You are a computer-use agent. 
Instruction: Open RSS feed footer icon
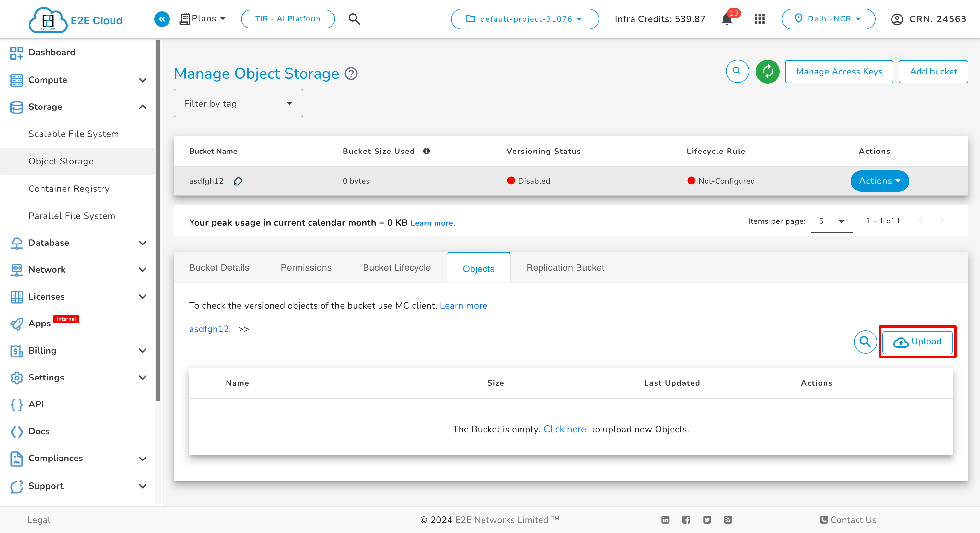[728, 520]
